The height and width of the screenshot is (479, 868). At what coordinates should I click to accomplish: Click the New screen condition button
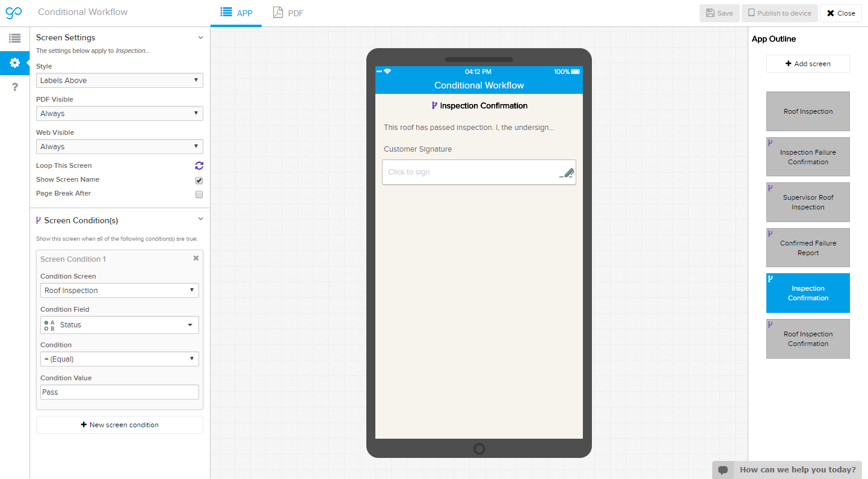tap(119, 425)
